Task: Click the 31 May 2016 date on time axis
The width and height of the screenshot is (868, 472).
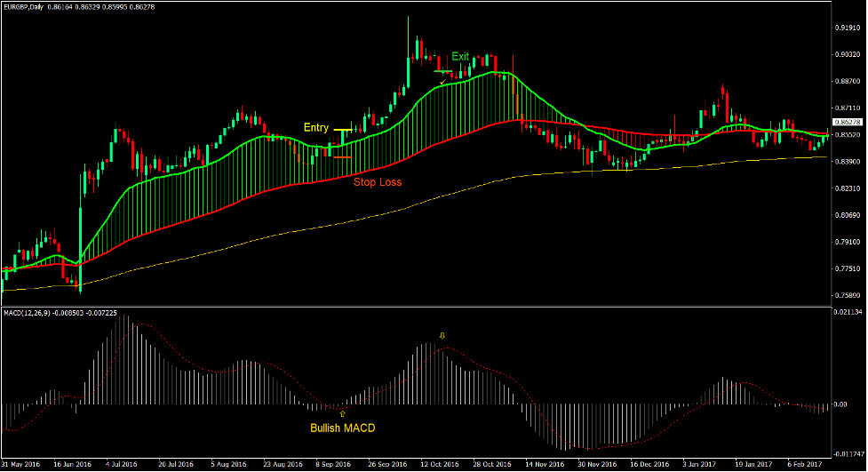Action: click(x=20, y=464)
